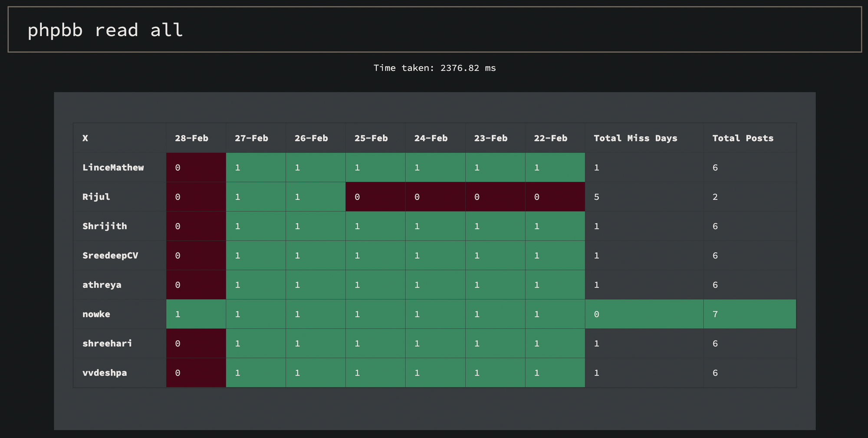Viewport: 868px width, 438px height.
Task: Click the Total Posts header
Action: (750, 138)
